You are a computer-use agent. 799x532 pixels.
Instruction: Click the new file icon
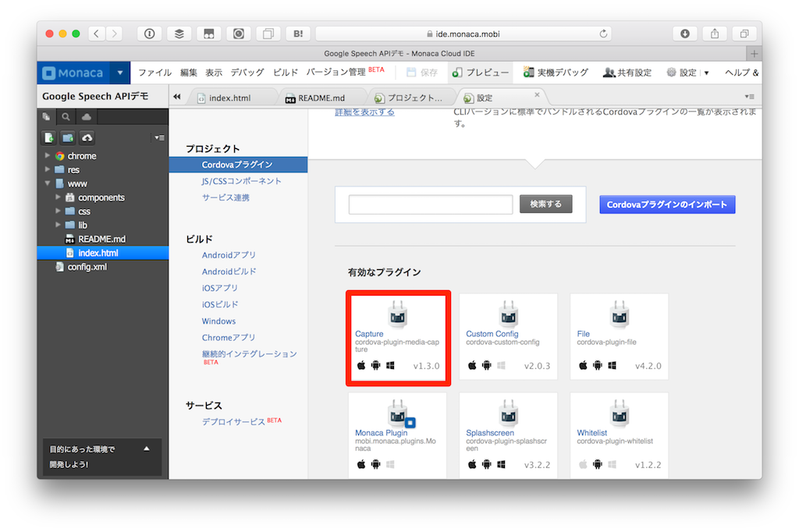49,137
